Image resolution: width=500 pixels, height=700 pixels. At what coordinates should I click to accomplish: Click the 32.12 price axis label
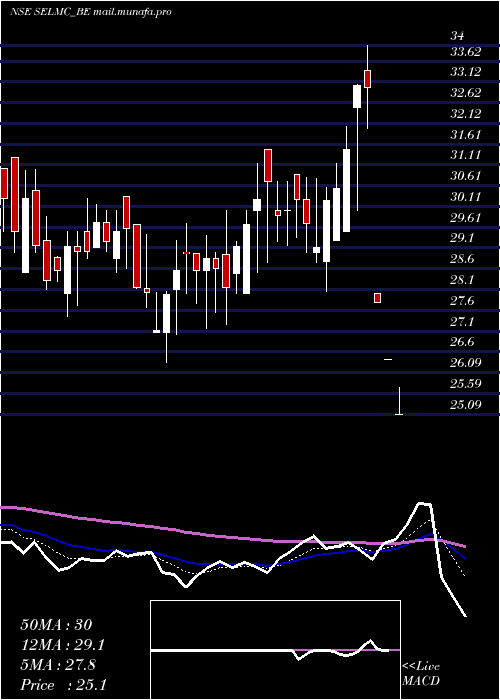click(466, 114)
